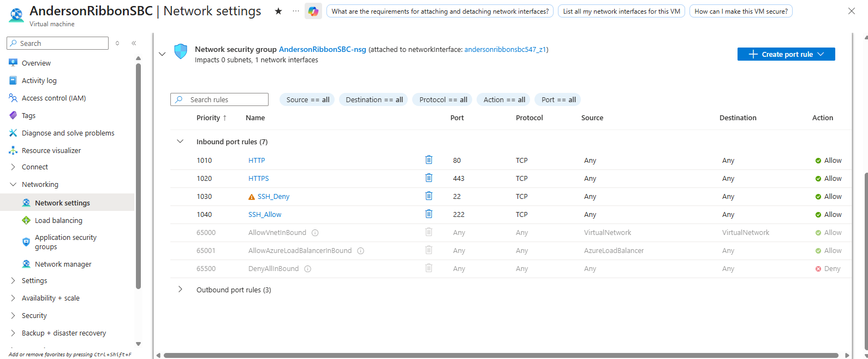Image resolution: width=868 pixels, height=359 pixels.
Task: Open the HTTPS rule link
Action: point(258,178)
